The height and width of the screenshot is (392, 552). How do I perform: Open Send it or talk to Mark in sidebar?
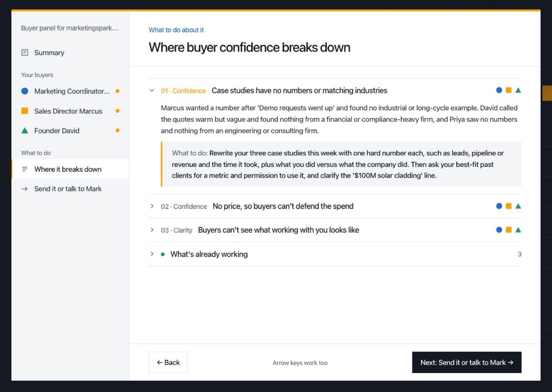pyautogui.click(x=70, y=189)
